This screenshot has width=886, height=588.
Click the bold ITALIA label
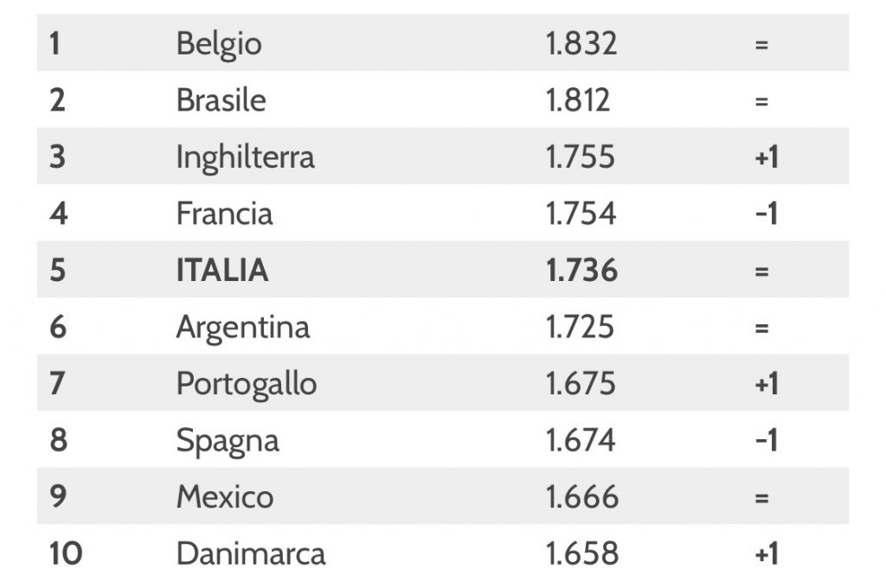click(x=222, y=270)
